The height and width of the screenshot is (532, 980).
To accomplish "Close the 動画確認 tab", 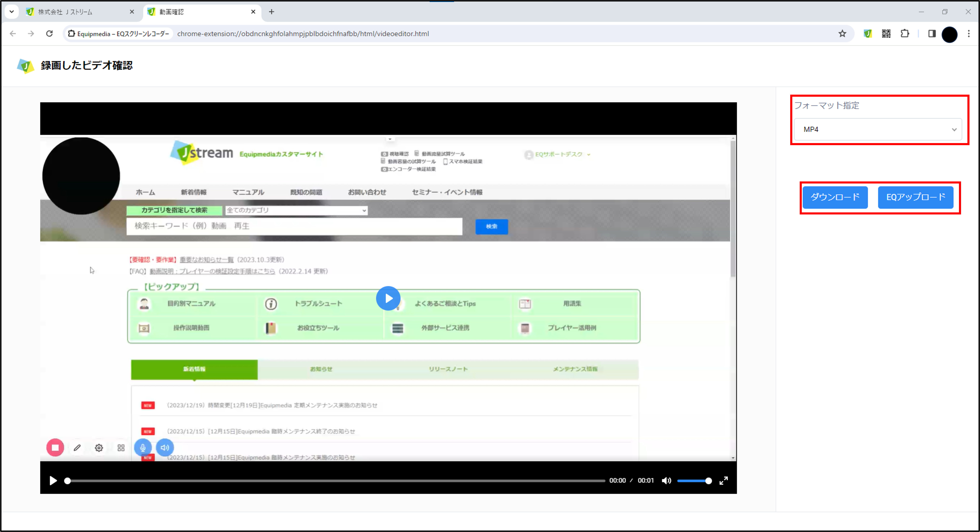I will click(253, 12).
